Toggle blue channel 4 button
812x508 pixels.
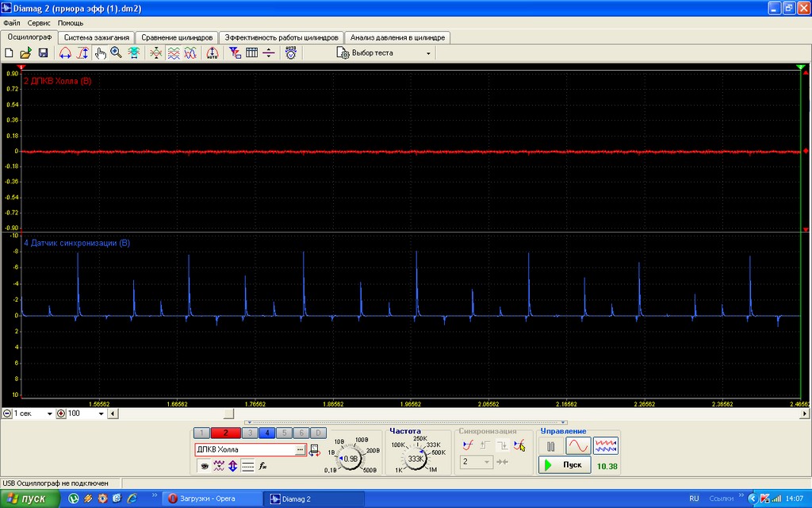point(266,433)
